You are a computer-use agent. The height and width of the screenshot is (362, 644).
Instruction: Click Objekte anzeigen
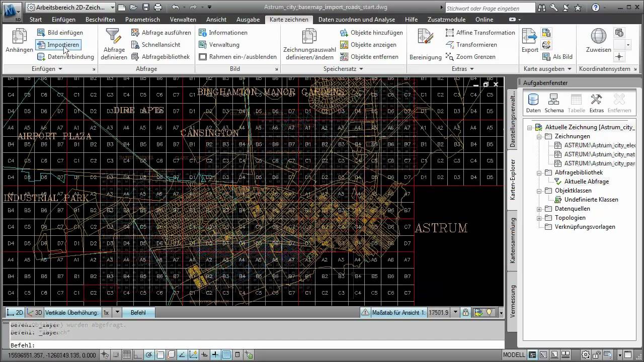coord(368,45)
